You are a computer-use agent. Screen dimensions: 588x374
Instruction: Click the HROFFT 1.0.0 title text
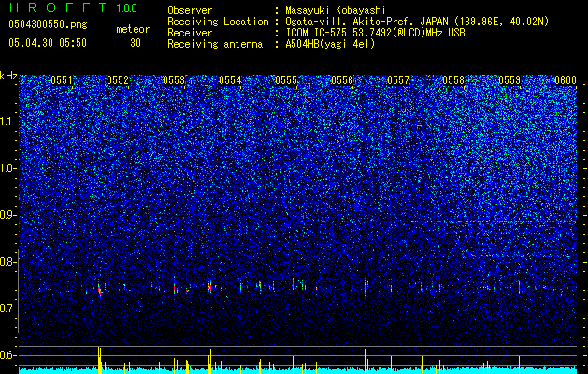tap(73, 7)
